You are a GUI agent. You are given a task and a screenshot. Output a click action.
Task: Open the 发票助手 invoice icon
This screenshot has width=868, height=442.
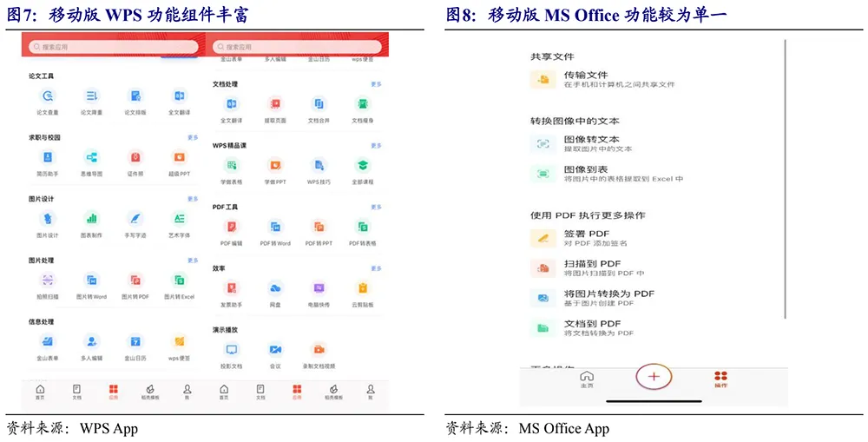pos(232,288)
